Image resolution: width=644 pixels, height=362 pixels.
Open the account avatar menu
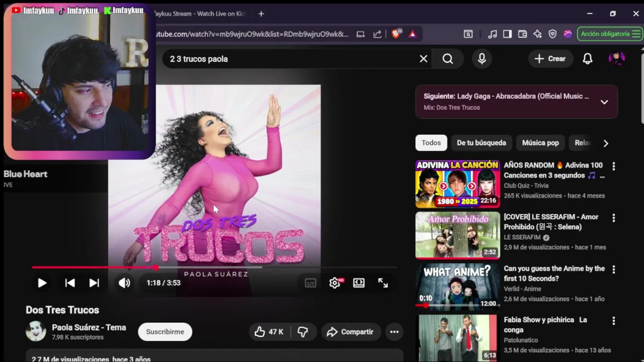coord(617,59)
